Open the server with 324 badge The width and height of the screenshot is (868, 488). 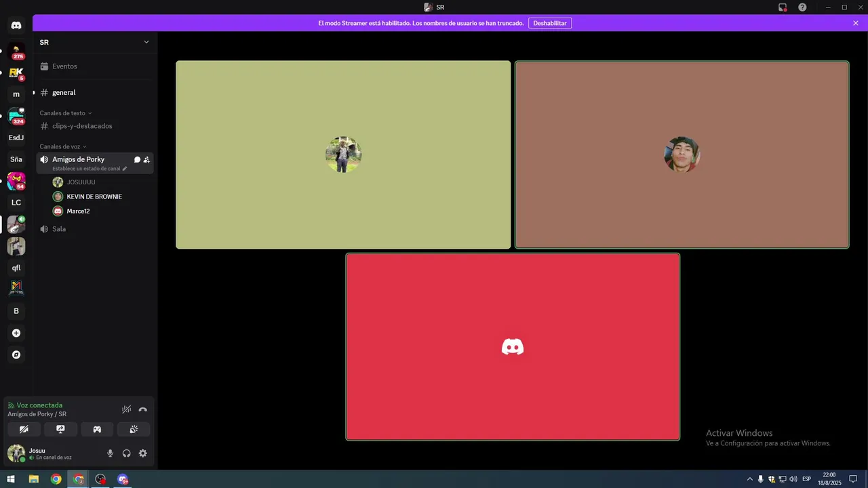16,116
